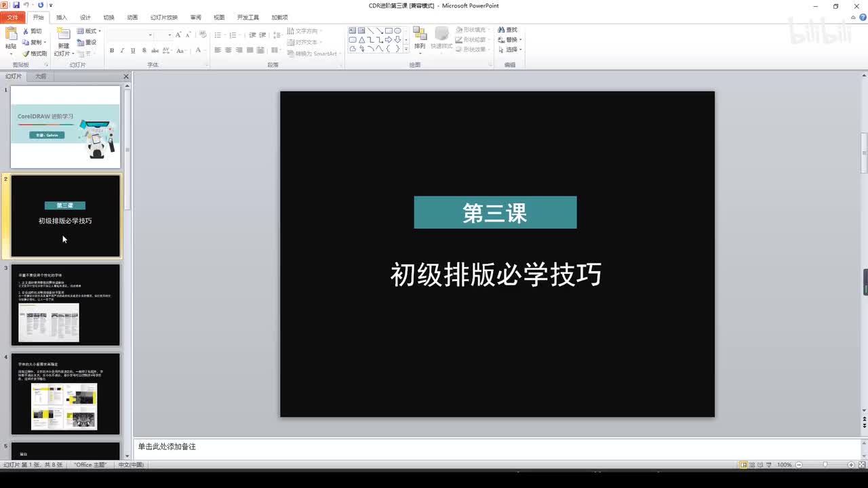Toggle text Shadow (S) formatting
This screenshot has height=488, width=868.
coord(144,50)
